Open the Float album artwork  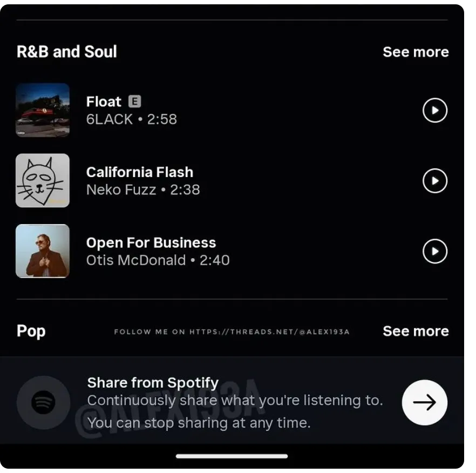[x=43, y=110]
